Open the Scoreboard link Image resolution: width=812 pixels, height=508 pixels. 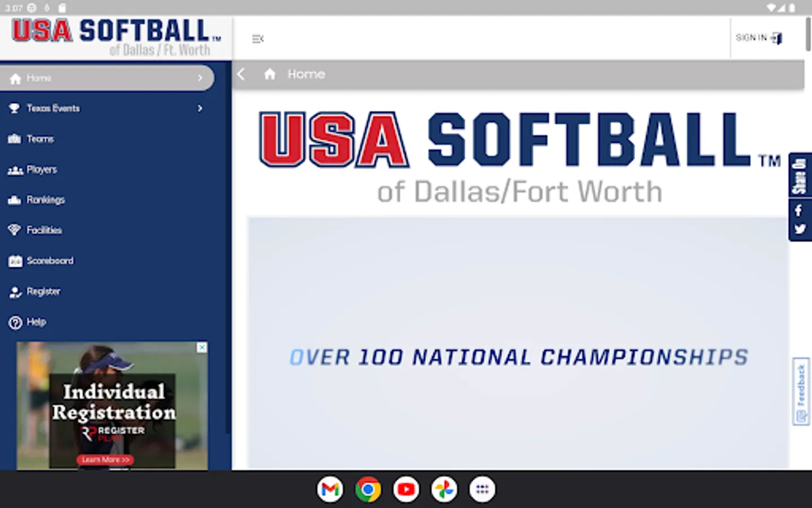click(x=107, y=261)
